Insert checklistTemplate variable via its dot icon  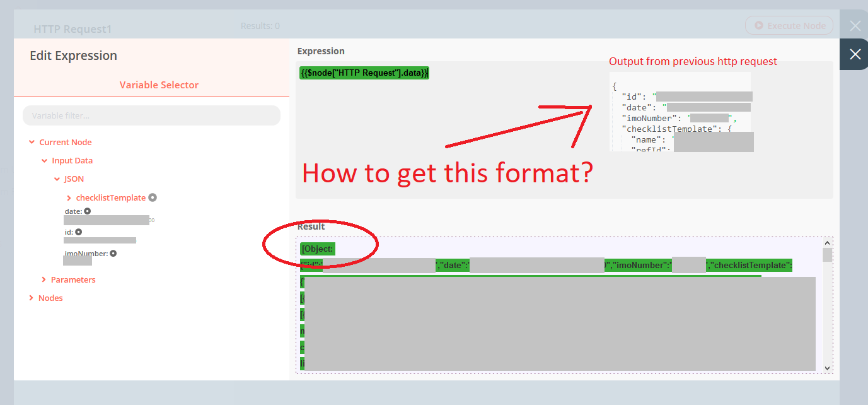(x=153, y=197)
